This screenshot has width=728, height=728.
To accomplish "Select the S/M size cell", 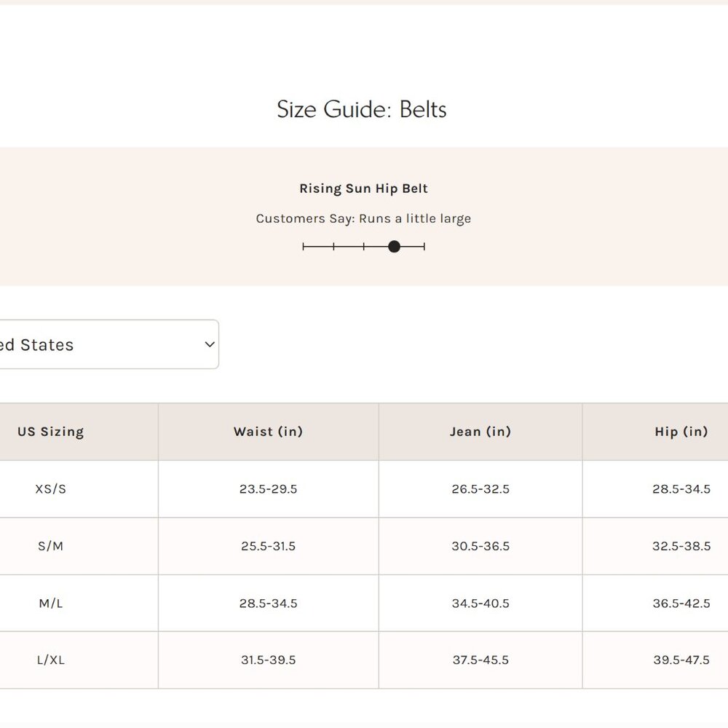I will [51, 546].
